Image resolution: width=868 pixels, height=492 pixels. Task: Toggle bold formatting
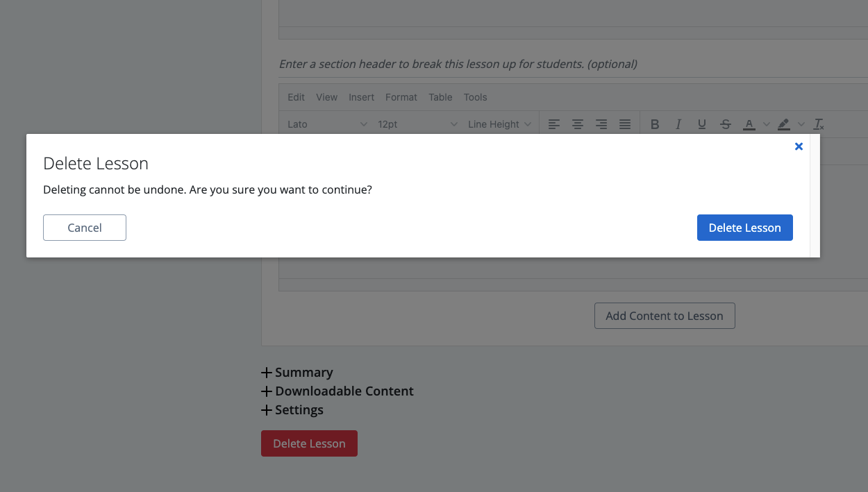point(654,124)
